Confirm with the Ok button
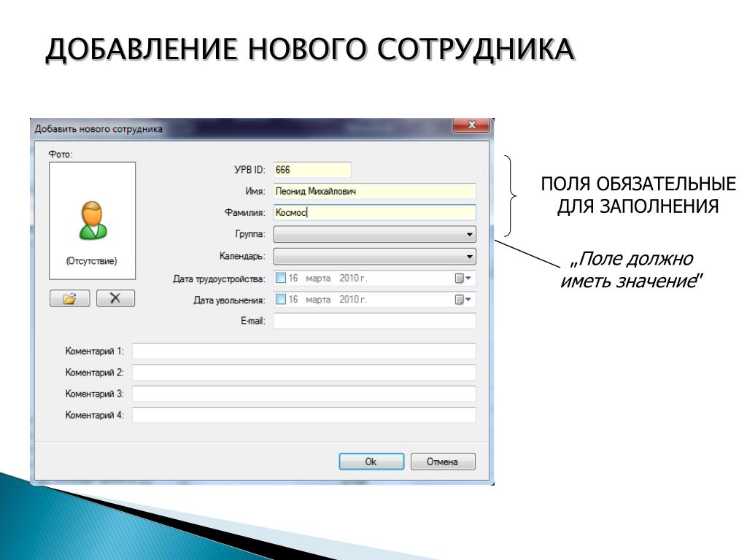Image resolution: width=747 pixels, height=560 pixels. pos(371,462)
